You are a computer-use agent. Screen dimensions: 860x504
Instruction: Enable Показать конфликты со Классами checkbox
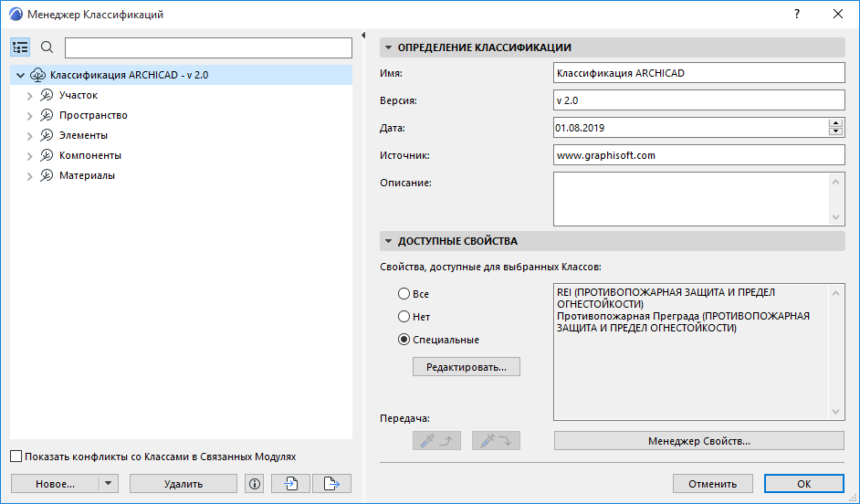click(x=16, y=457)
